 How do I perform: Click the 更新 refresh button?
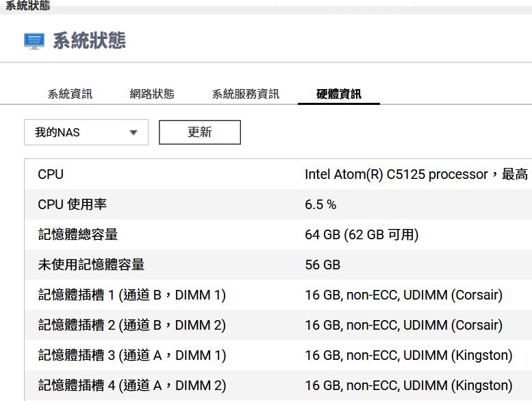200,132
